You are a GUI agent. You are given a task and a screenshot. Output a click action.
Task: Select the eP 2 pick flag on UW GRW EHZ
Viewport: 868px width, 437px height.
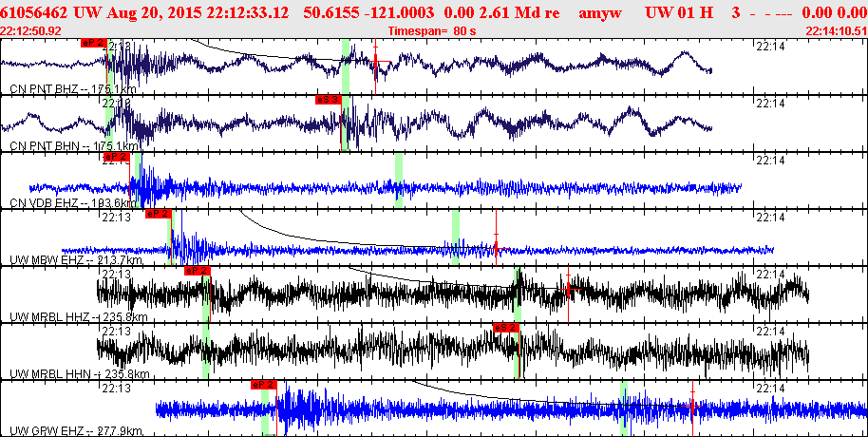[263, 385]
